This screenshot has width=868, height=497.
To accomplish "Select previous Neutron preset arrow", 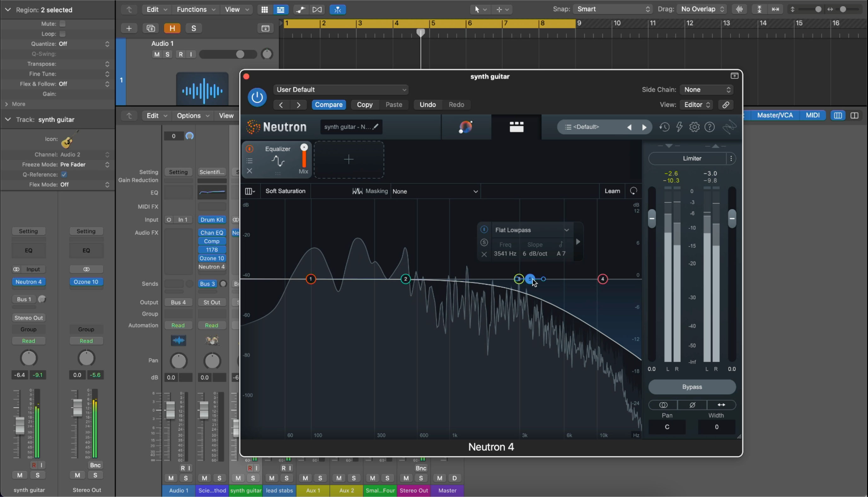I will point(629,127).
